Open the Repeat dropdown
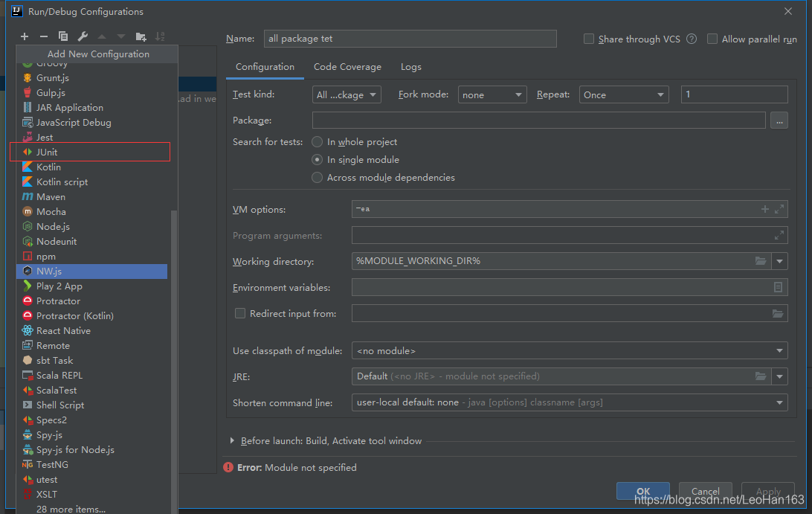The image size is (812, 514). (x=623, y=94)
